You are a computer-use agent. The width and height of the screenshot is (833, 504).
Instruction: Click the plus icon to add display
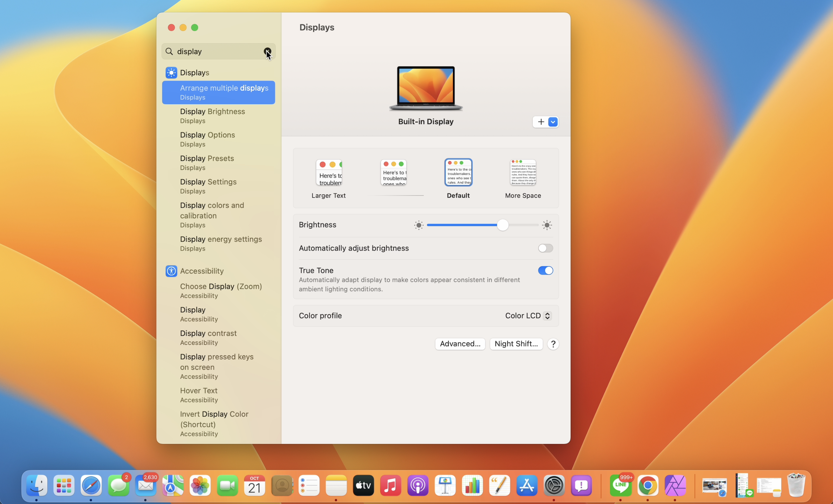pyautogui.click(x=541, y=122)
